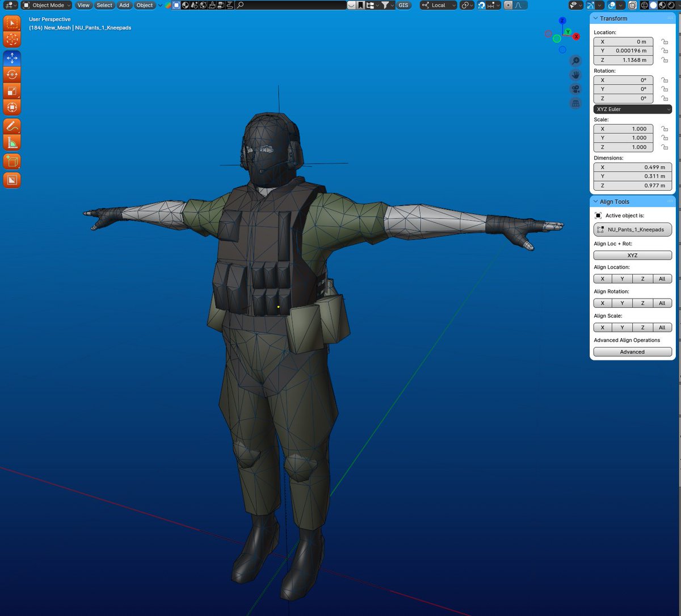Click Align Location All button

pyautogui.click(x=662, y=279)
